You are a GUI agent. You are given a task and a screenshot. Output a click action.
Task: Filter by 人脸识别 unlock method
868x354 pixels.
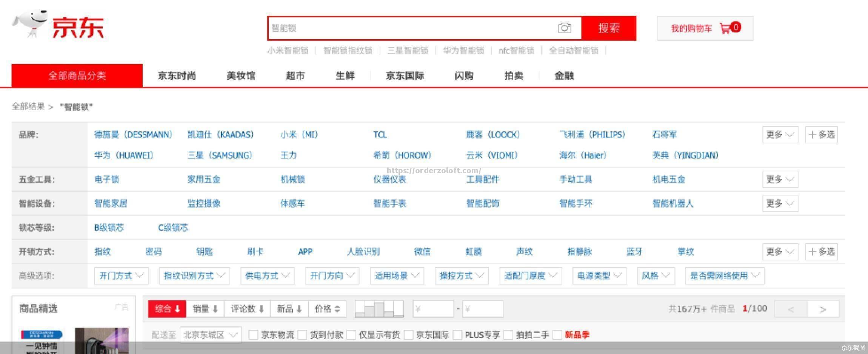click(x=363, y=252)
